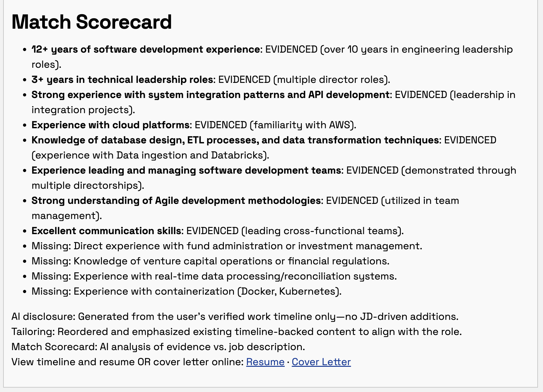The image size is (543, 392).
Task: Click the 'Match Scorecard: AI analysis' sentence
Action: click(158, 347)
